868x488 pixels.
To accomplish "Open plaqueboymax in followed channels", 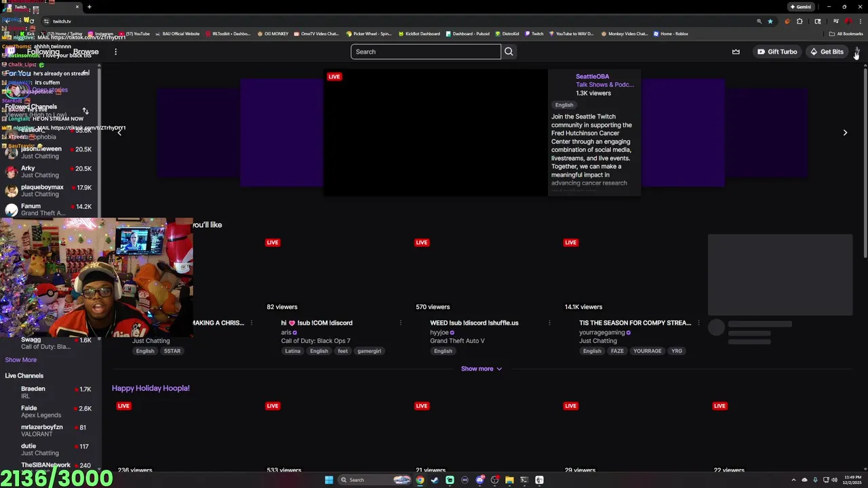I will [x=51, y=190].
